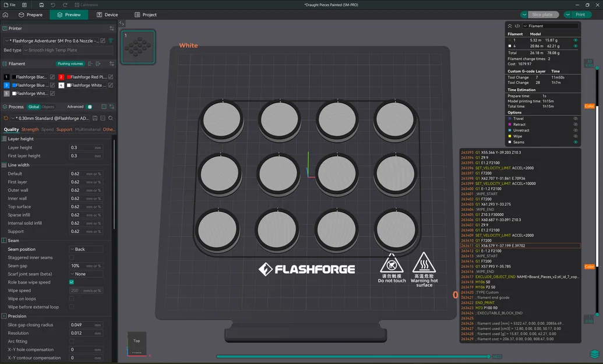Click the Layer height input field
Screen dimensions: 603x364
point(86,147)
